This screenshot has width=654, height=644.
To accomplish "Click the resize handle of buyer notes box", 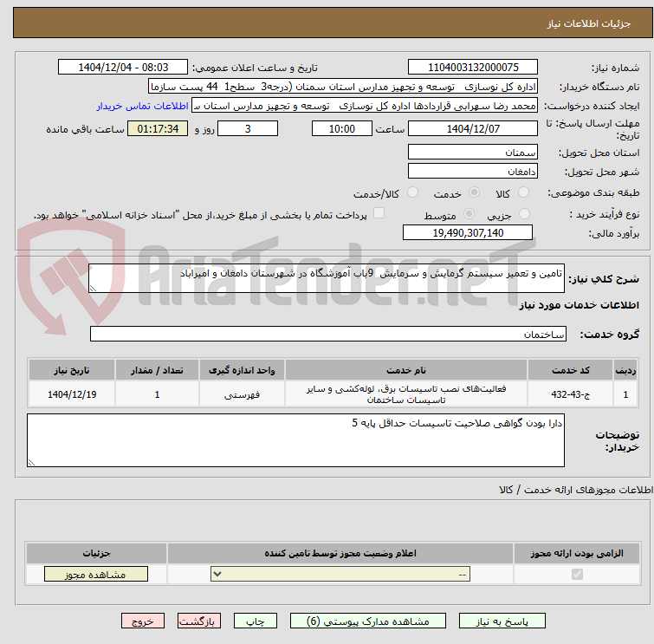I will pyautogui.click(x=31, y=463).
